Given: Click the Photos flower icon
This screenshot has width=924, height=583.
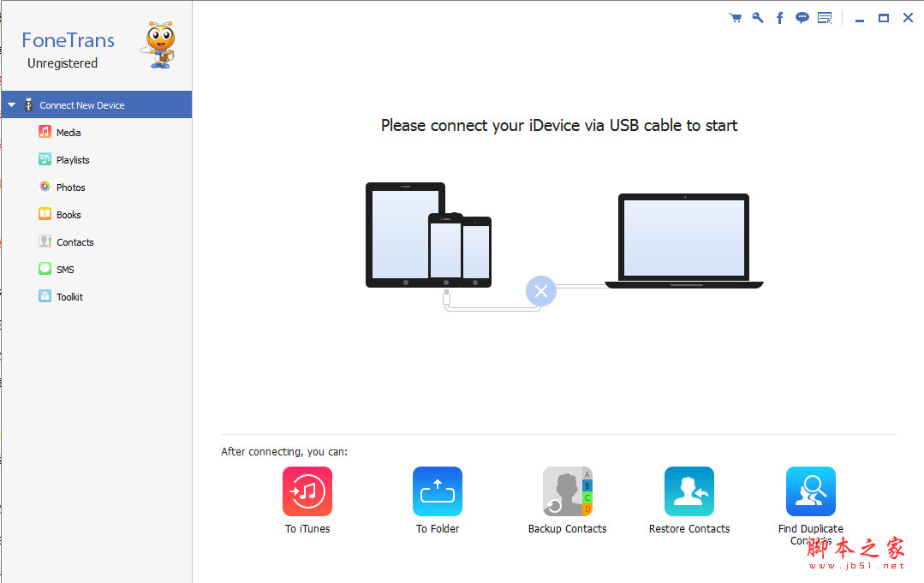Looking at the screenshot, I should tap(45, 187).
